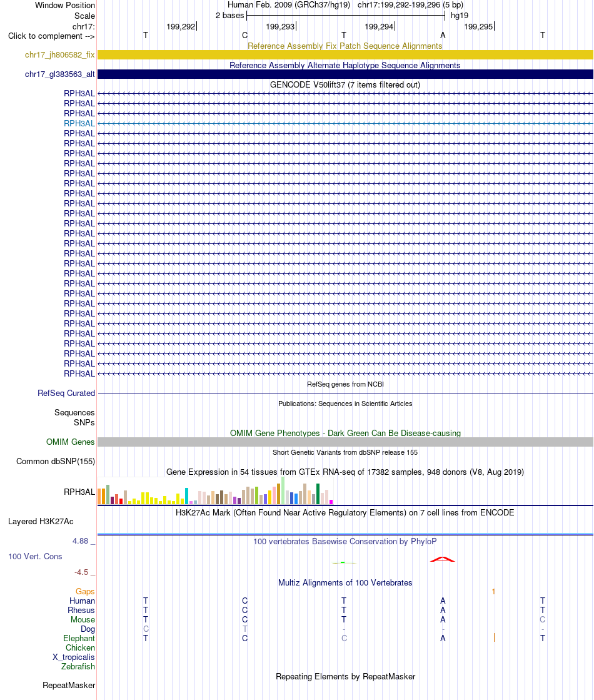
Task: Click the orange gap count "1" in Gaps row
Action: (493, 592)
